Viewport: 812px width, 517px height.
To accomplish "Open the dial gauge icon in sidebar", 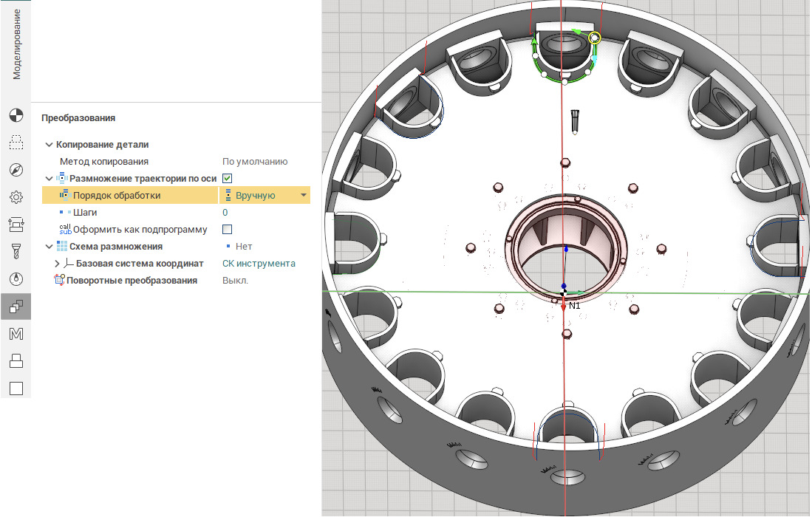I will point(16,278).
